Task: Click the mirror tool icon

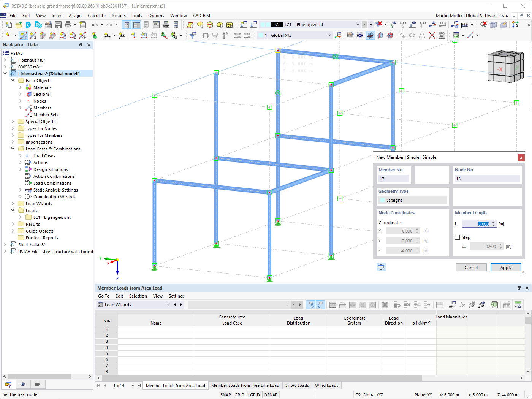Action: pyautogui.click(x=422, y=35)
